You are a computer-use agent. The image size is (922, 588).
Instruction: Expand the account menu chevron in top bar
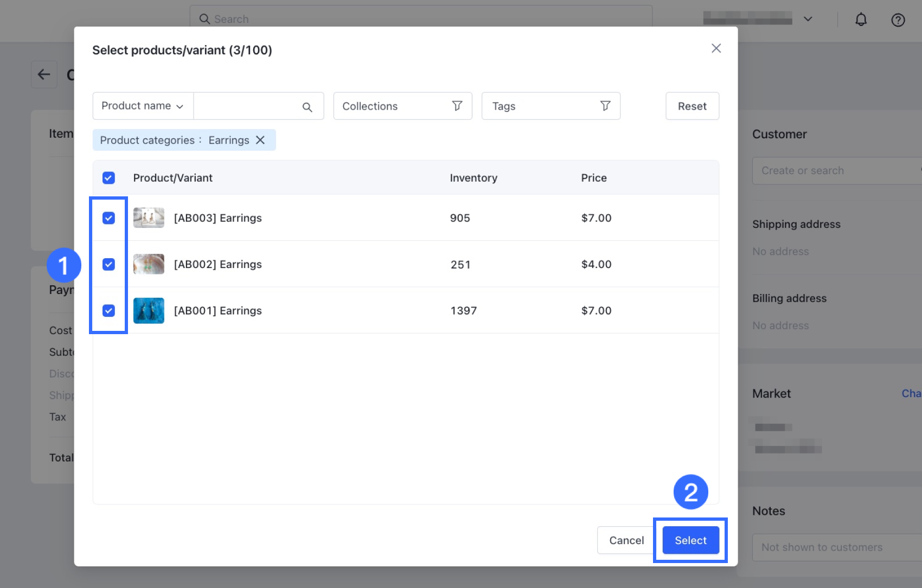[x=808, y=19]
